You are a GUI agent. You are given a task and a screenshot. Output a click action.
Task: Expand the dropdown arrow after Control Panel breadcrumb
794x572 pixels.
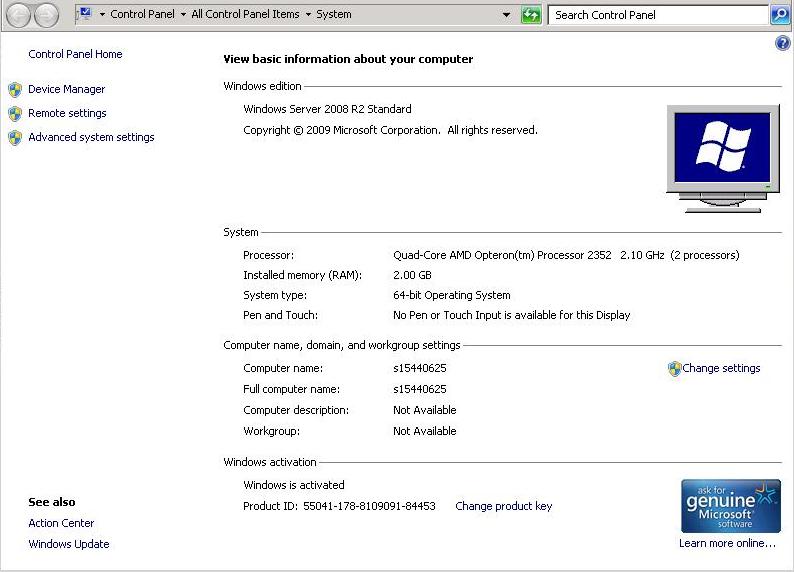click(184, 15)
